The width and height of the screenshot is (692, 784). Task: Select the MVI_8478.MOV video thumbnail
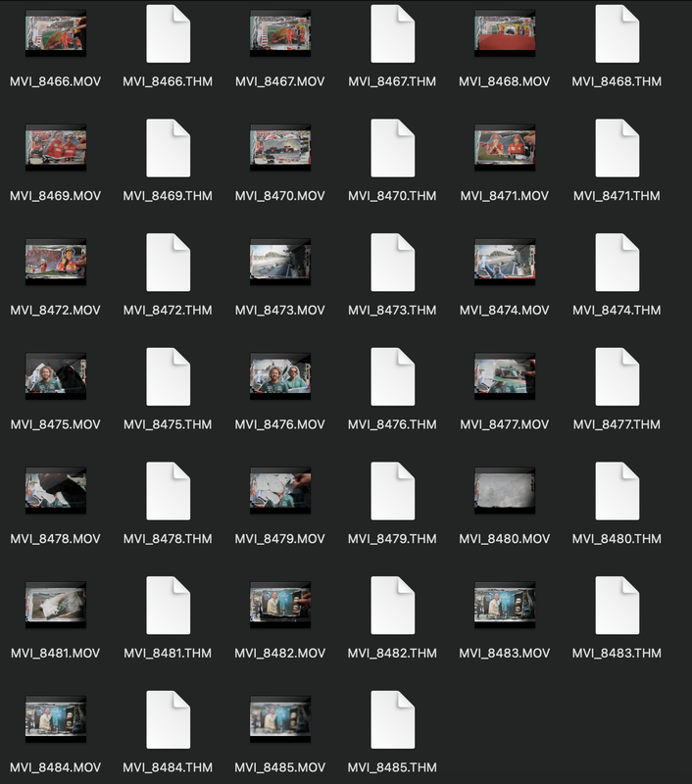pos(56,491)
